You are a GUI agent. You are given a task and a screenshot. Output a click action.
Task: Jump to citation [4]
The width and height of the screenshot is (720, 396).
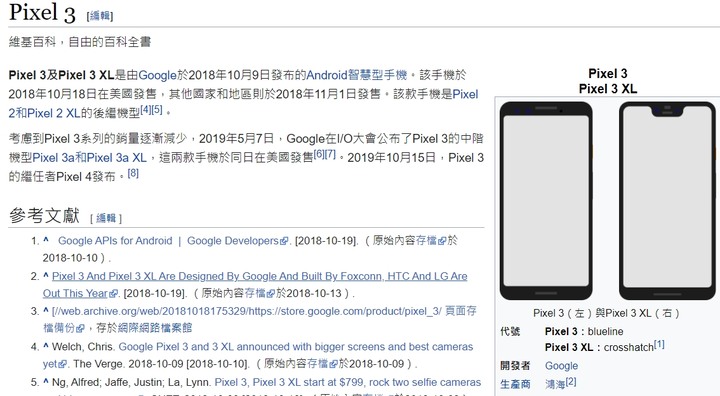pos(146,109)
